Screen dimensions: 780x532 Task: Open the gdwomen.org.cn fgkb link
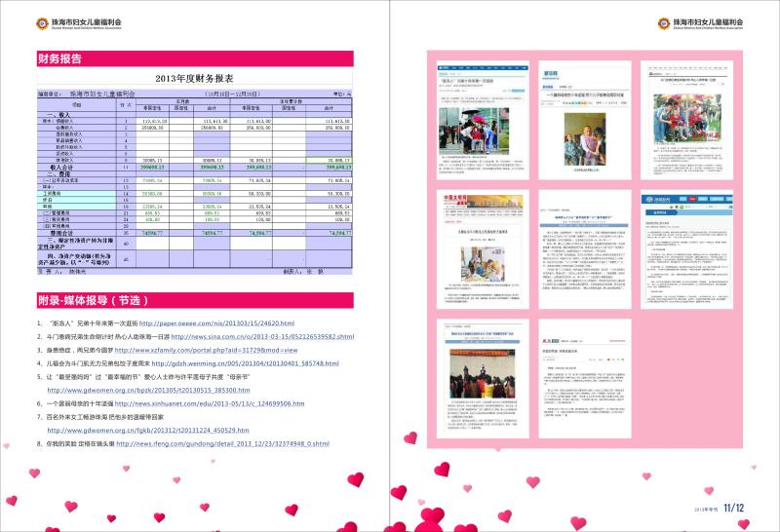pyautogui.click(x=148, y=430)
